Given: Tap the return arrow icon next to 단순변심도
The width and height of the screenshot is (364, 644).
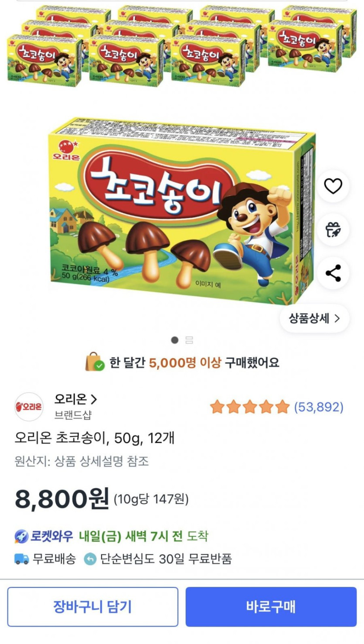Looking at the screenshot, I should tap(90, 559).
